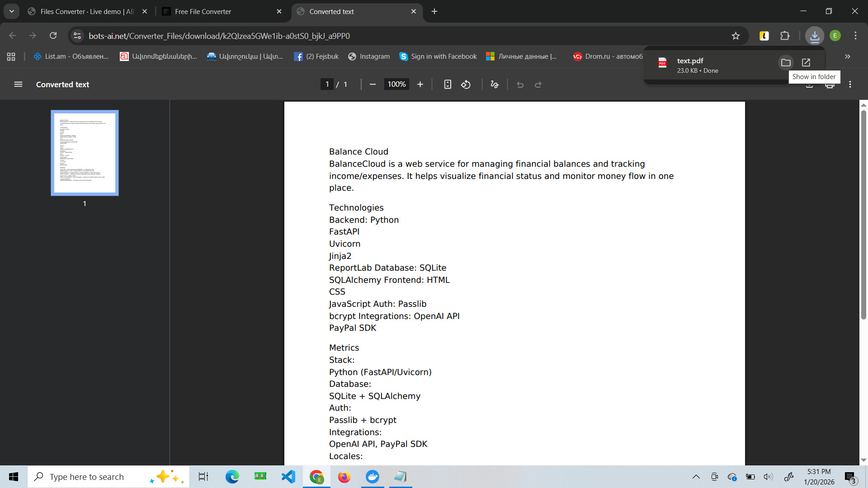Open the Sign in with Facebook bookmark
868x488 pixels.
[437, 56]
